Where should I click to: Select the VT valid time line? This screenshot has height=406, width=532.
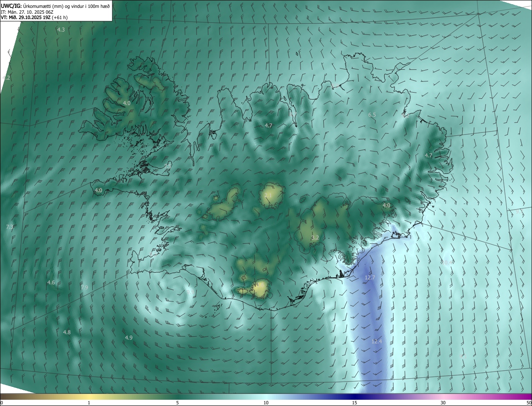tap(34, 17)
